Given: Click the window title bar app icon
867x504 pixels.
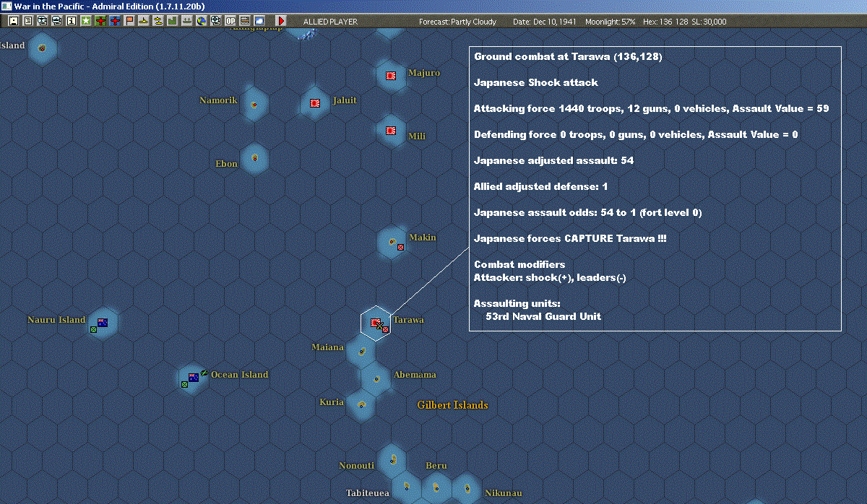Looking at the screenshot, I should pos(7,6).
